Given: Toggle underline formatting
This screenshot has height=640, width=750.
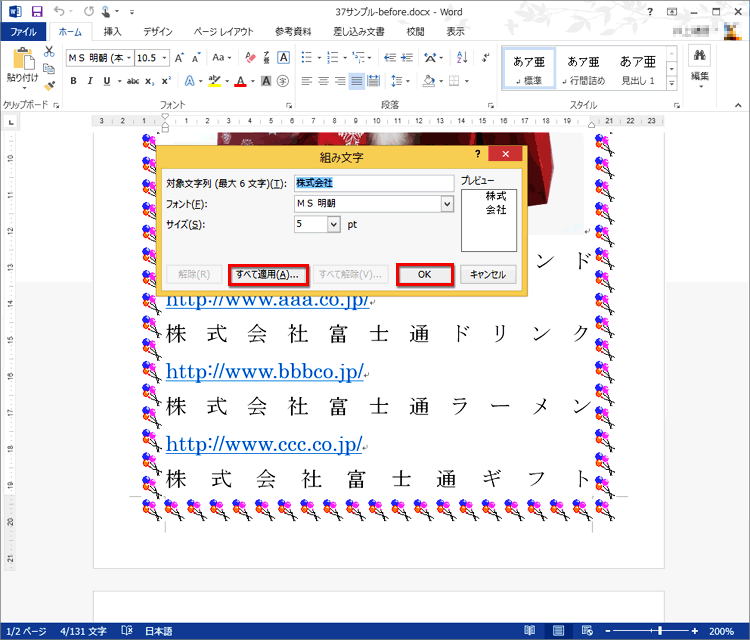Looking at the screenshot, I should [107, 81].
